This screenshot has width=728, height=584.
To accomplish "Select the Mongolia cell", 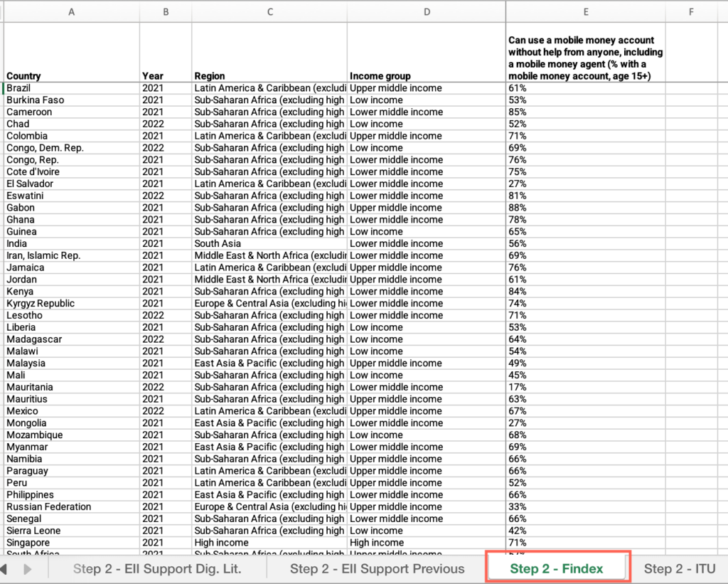I will pyautogui.click(x=72, y=423).
